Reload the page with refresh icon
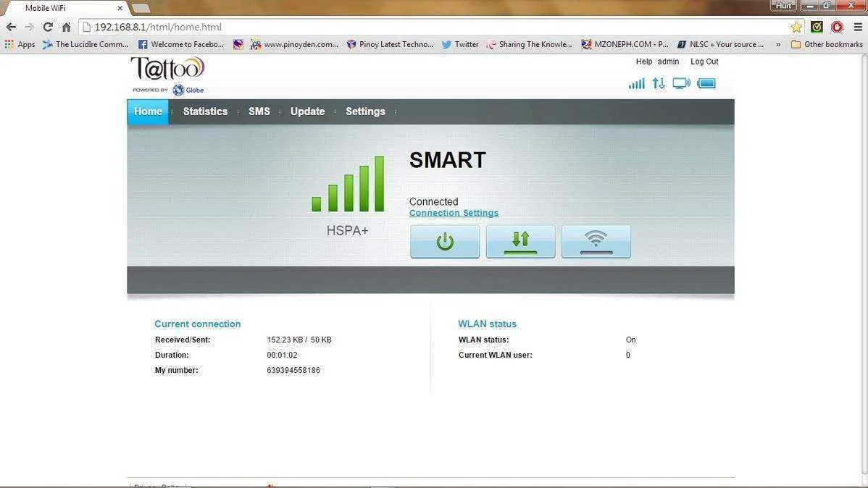 (x=48, y=27)
